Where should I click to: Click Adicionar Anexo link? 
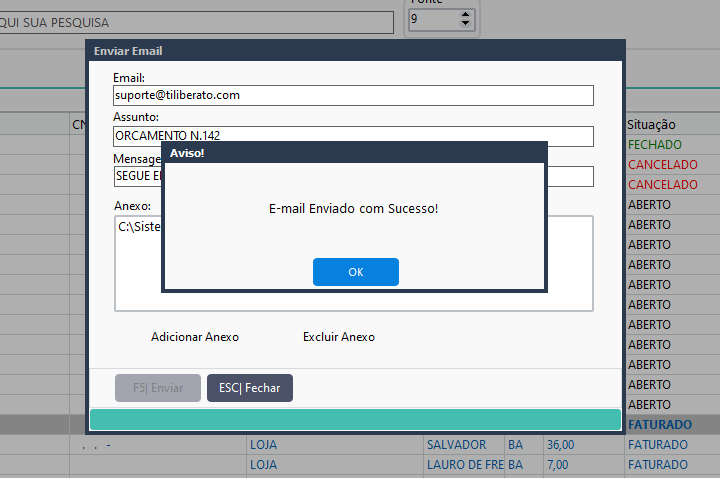point(195,337)
